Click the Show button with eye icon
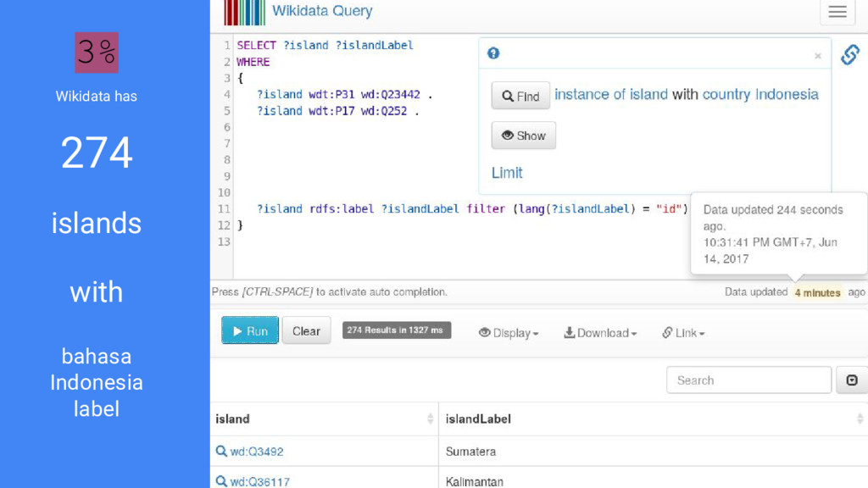 (523, 136)
